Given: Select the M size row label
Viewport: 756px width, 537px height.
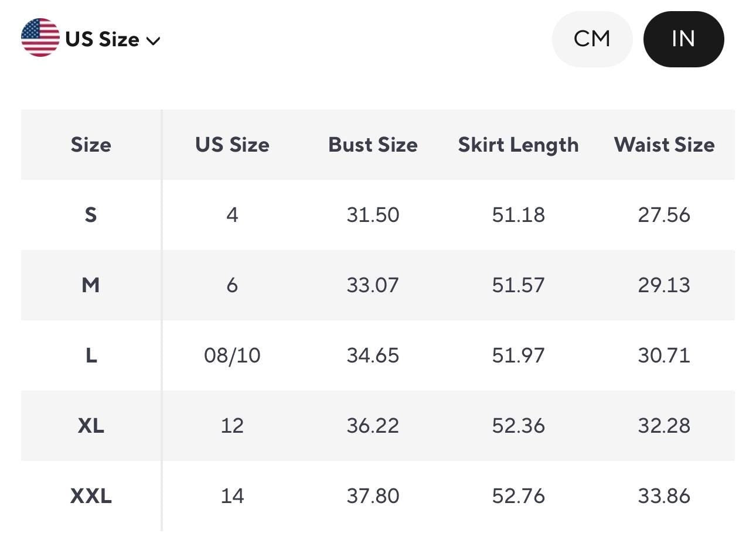Looking at the screenshot, I should 91,285.
